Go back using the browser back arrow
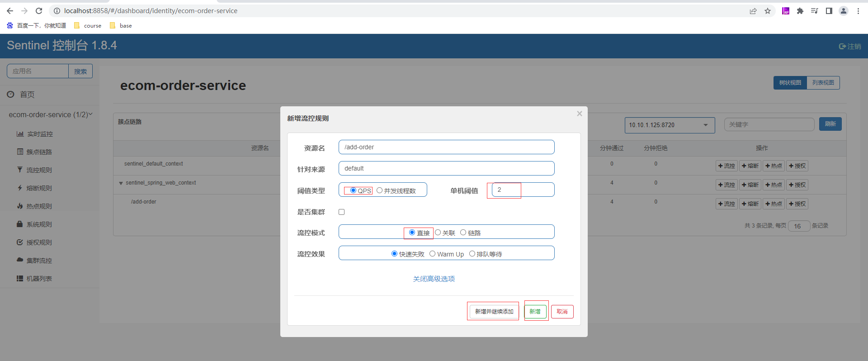868x361 pixels. pyautogui.click(x=10, y=11)
